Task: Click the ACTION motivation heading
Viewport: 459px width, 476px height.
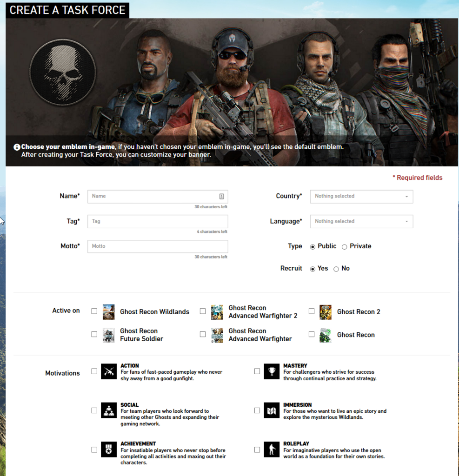Action: pos(130,366)
